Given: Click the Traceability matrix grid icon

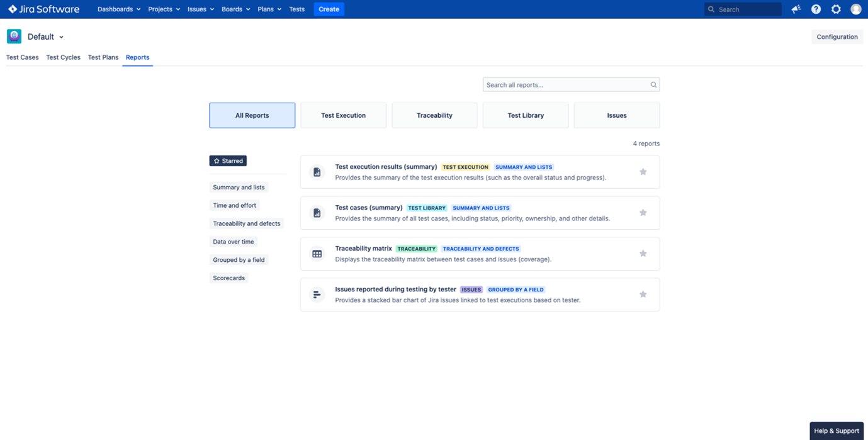Looking at the screenshot, I should 317,254.
